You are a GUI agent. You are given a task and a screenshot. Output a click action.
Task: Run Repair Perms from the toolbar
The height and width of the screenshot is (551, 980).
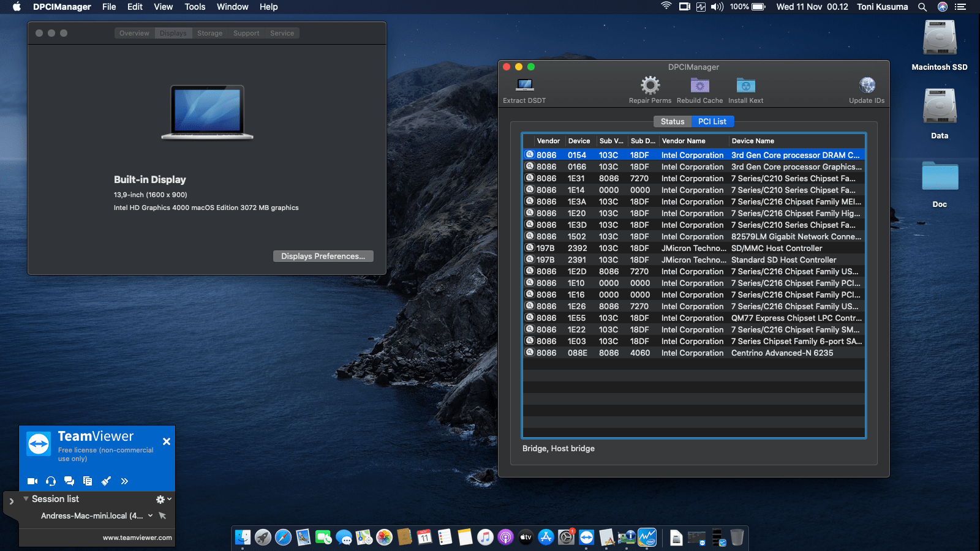650,86
